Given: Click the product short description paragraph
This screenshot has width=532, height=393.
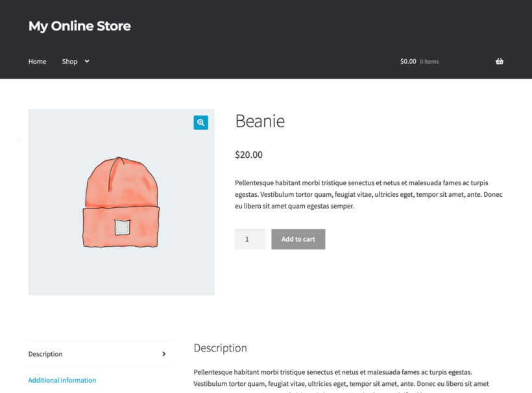Looking at the screenshot, I should click(x=363, y=194).
